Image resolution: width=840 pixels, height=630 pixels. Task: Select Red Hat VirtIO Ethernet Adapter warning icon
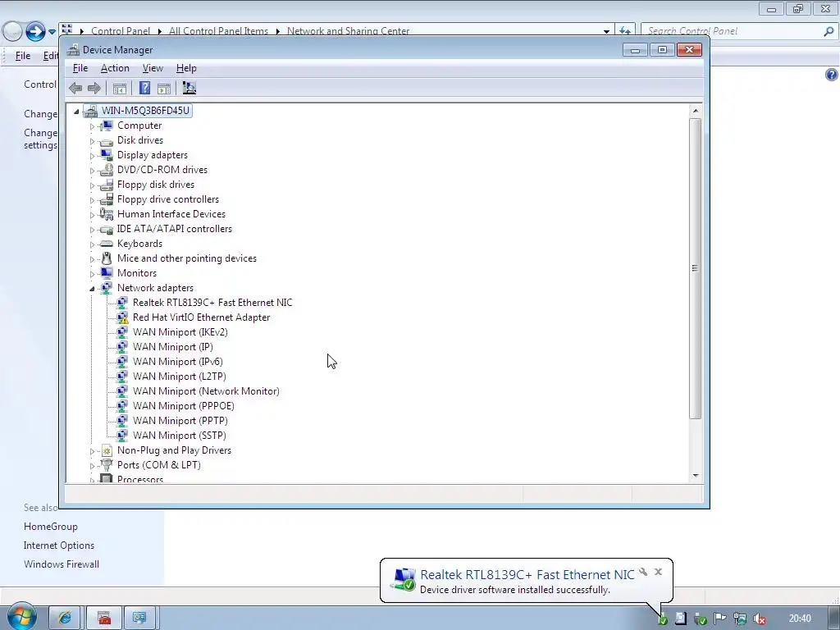(x=123, y=317)
